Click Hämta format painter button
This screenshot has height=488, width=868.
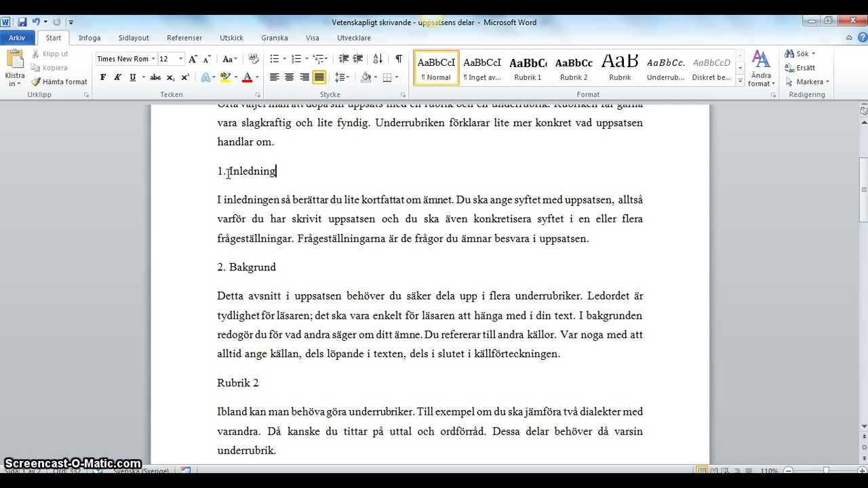tap(59, 82)
